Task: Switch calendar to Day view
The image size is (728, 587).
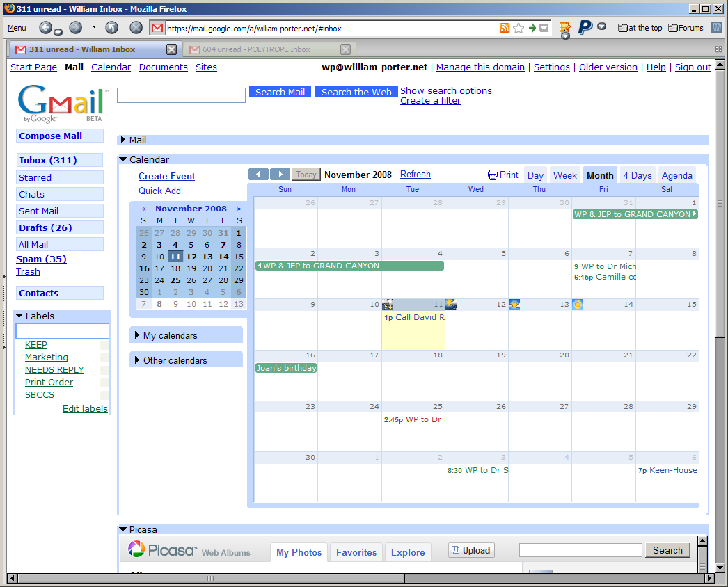Action: coord(535,175)
